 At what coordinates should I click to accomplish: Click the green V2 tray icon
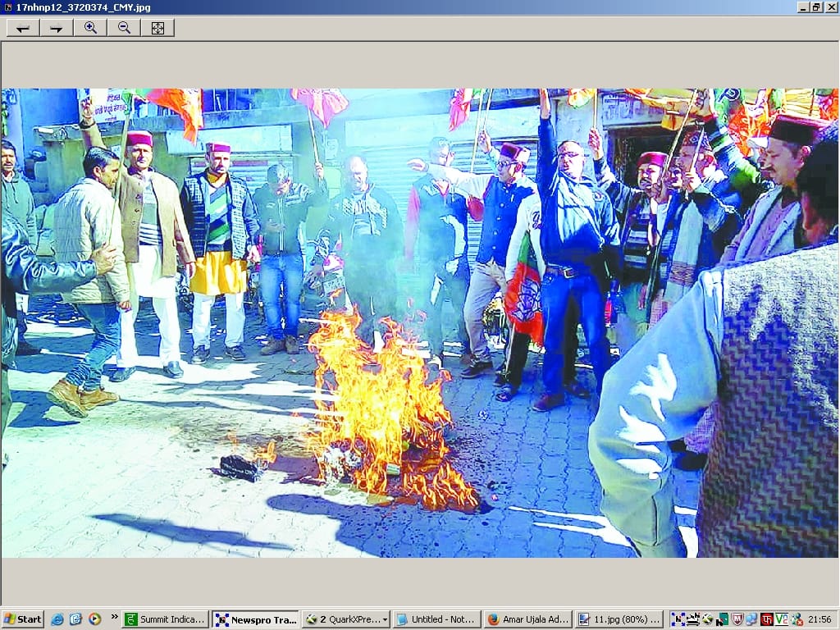pos(782,619)
